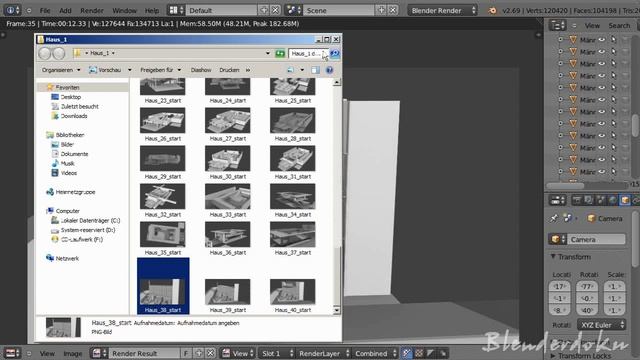Click the add new image plus icon
Screen dimensions: 640x360
tap(199, 353)
